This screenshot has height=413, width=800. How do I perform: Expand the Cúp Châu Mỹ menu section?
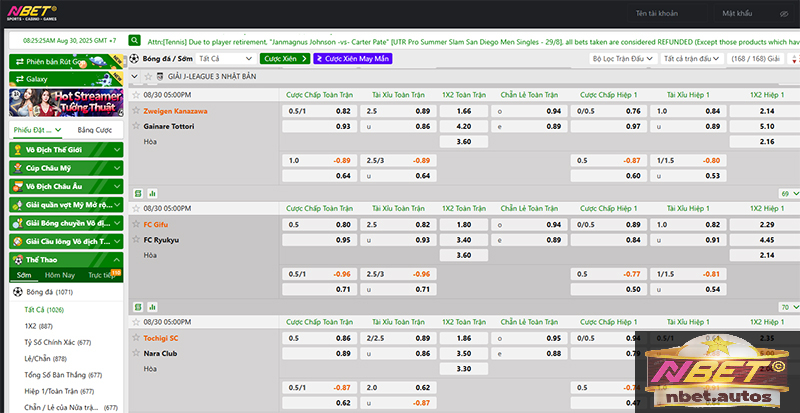point(116,168)
